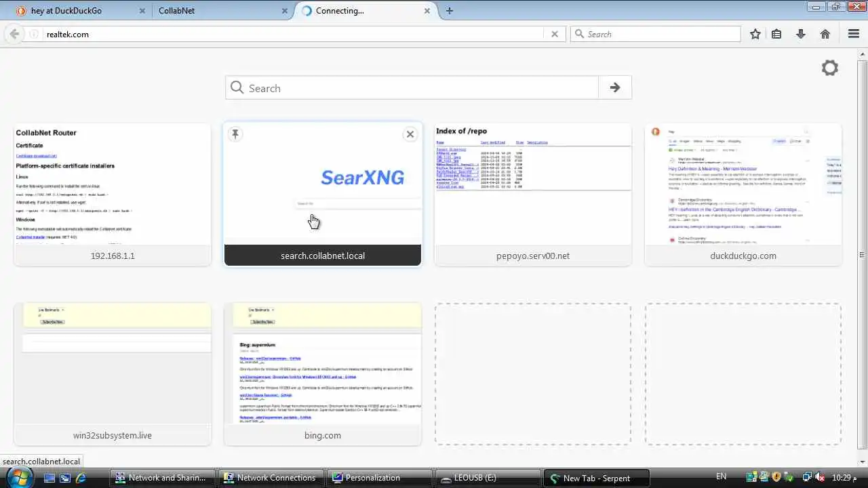868x488 pixels.
Task: Open the 192.168.1.1 CollabNet Router tile
Action: point(113,195)
